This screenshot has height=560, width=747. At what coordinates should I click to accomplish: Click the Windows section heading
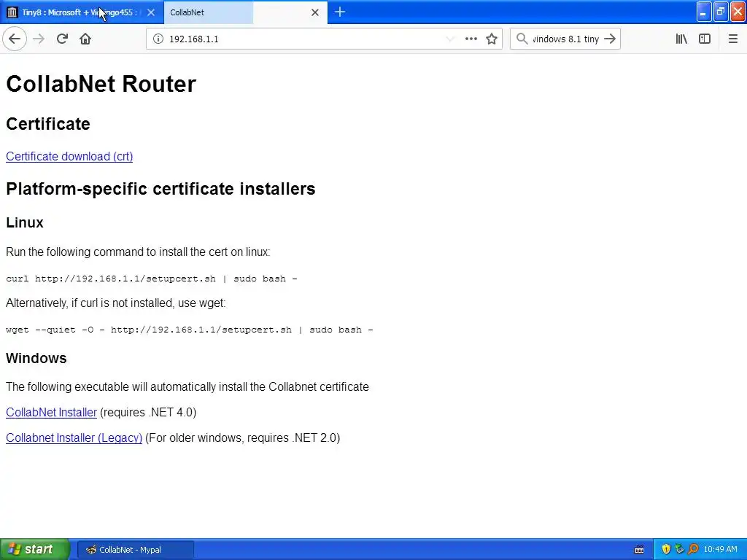coord(36,358)
